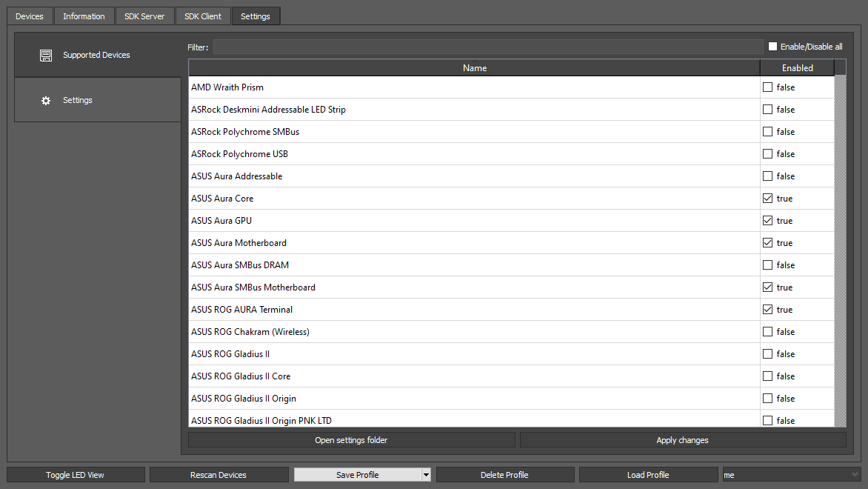868x489 pixels.
Task: Enable ASUS ROG Gladius II Origin checkbox
Action: point(767,398)
